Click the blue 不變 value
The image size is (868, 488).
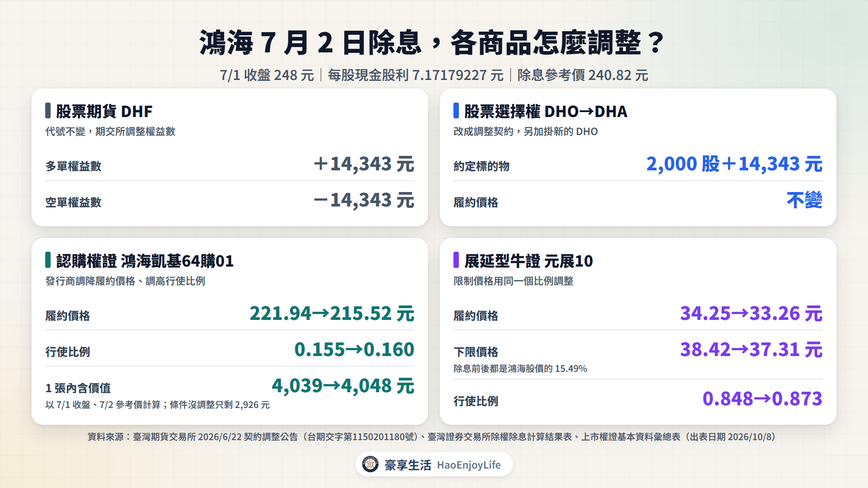(x=805, y=200)
